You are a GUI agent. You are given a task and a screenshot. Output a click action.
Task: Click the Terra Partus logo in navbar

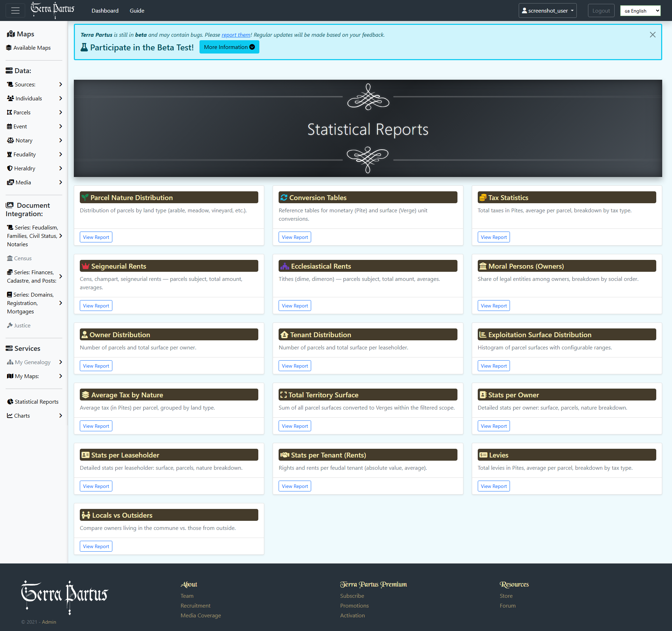pos(52,10)
